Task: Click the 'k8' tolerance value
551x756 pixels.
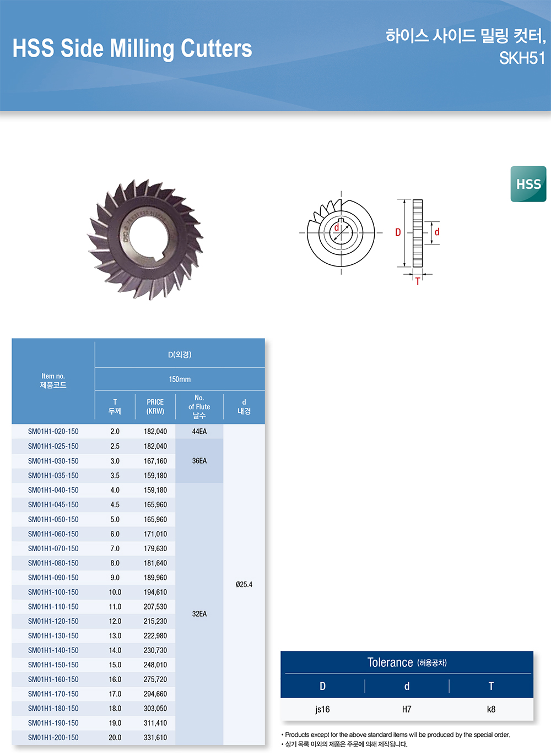Action: (491, 709)
